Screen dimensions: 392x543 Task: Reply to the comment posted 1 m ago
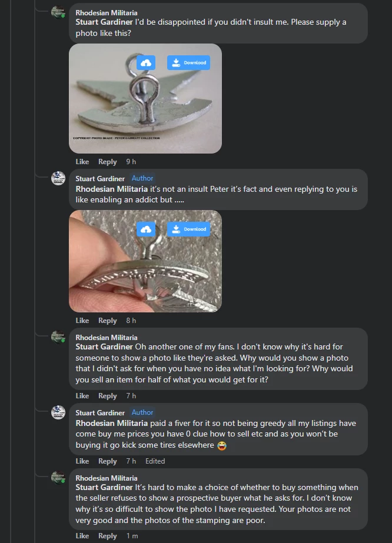[107, 536]
